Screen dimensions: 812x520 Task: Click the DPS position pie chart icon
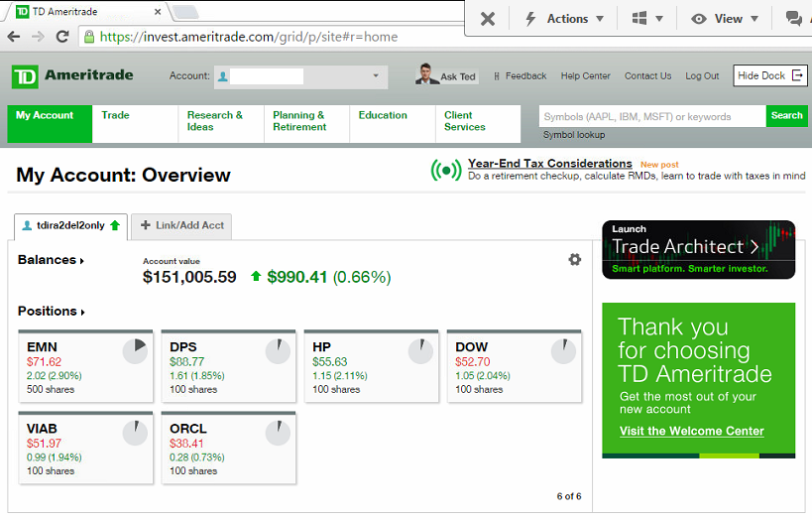point(278,351)
